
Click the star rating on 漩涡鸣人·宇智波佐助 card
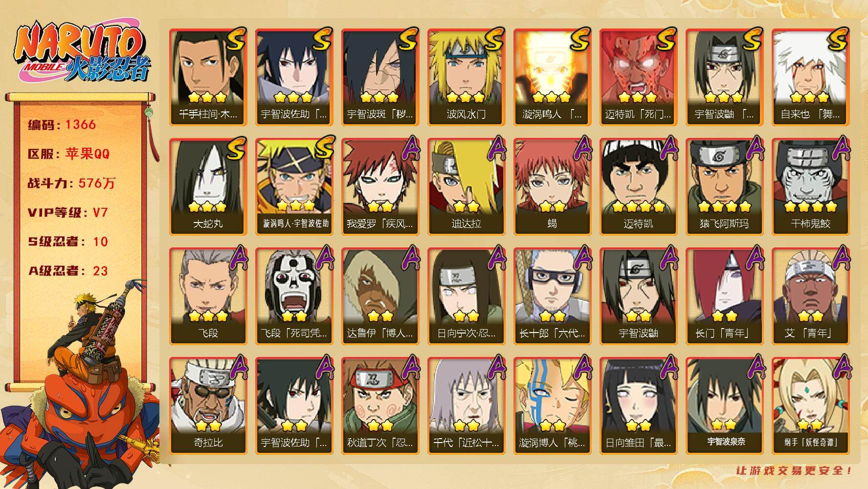pos(295,205)
